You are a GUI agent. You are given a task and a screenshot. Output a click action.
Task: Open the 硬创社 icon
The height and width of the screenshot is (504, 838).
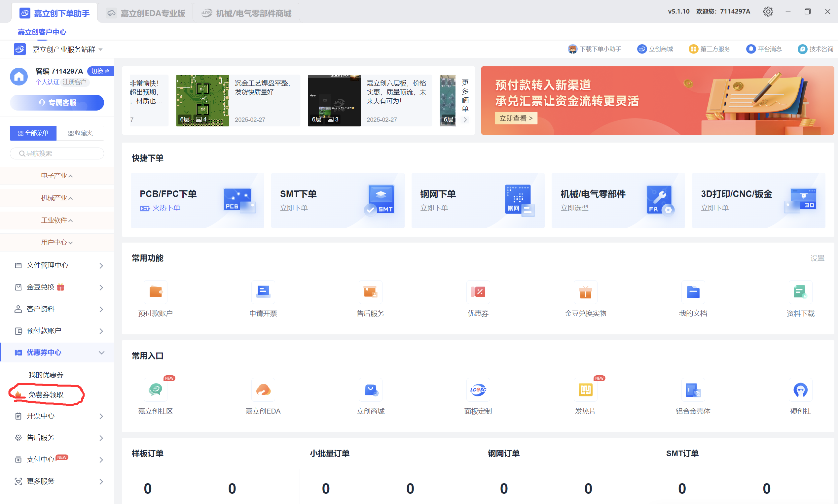(x=800, y=389)
